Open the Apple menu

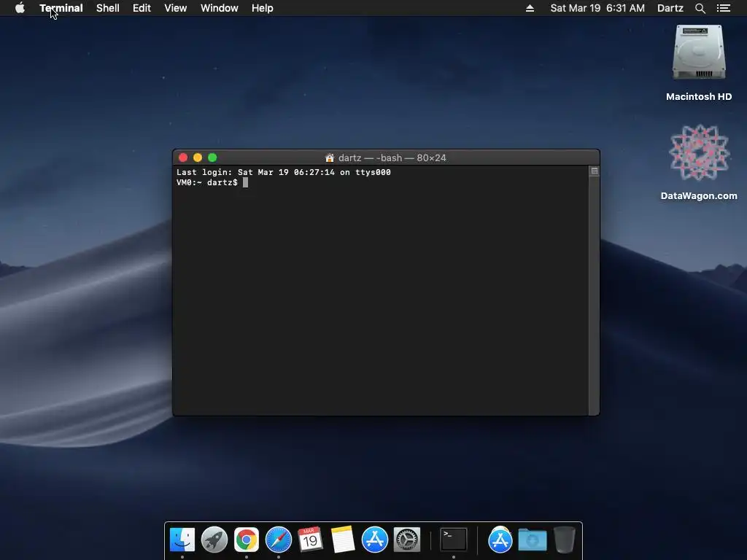[20, 8]
